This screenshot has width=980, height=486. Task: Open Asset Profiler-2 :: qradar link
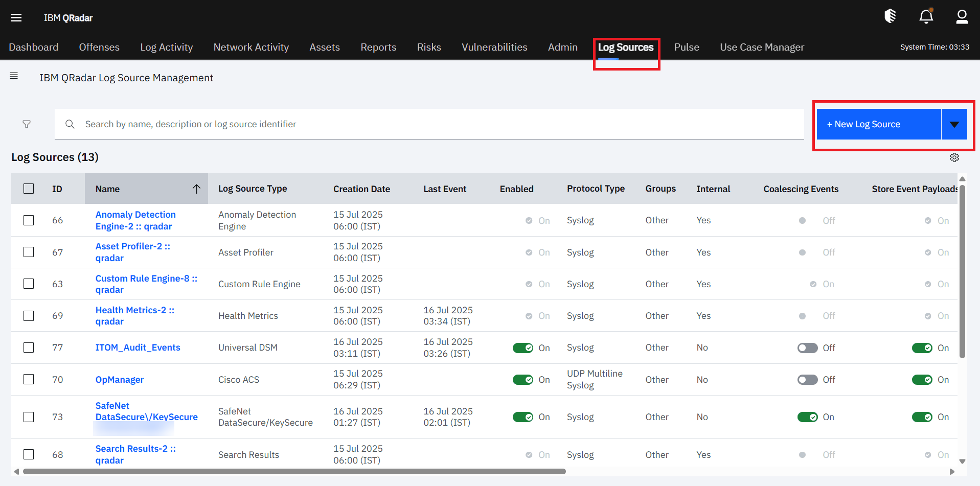click(x=133, y=252)
